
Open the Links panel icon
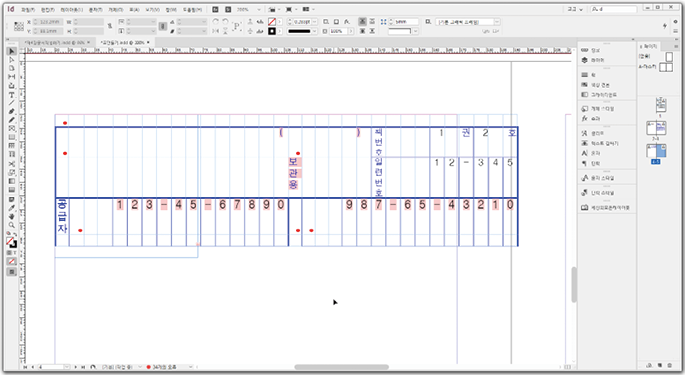coord(585,50)
